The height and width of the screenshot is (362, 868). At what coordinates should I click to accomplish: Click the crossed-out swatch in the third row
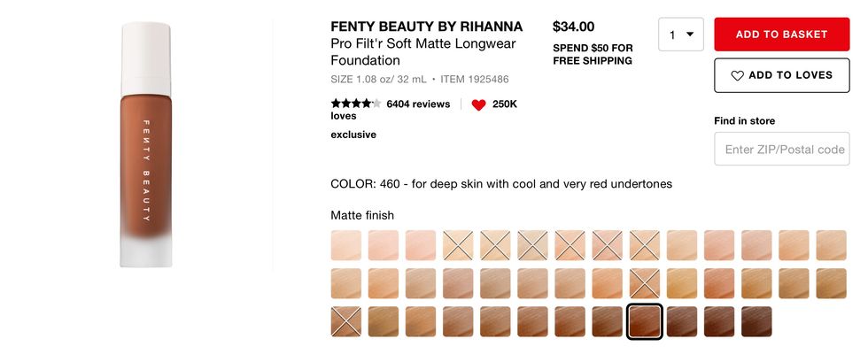(345, 321)
